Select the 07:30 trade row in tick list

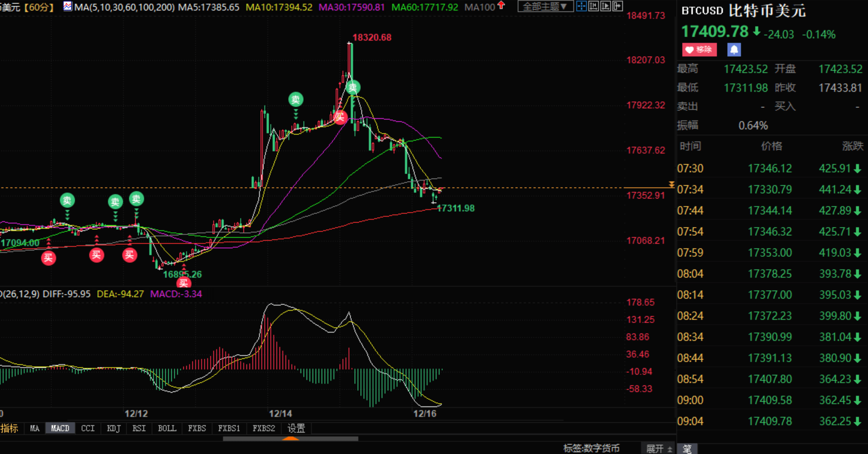769,169
